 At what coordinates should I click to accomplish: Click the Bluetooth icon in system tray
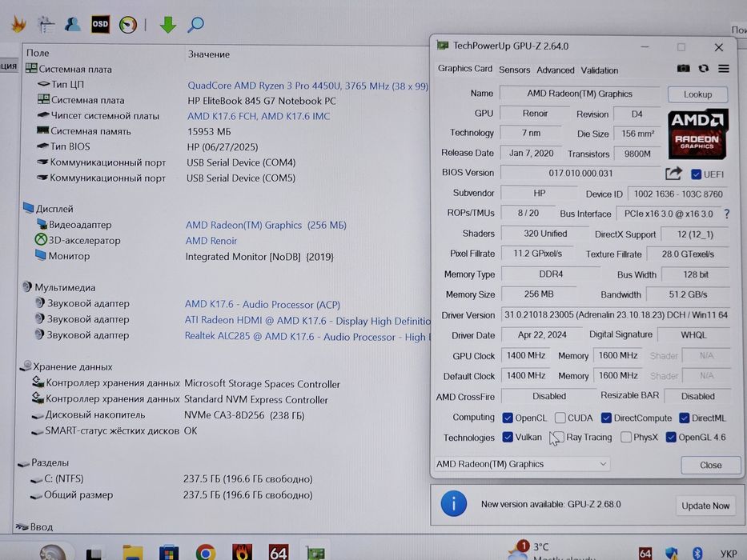coord(697,554)
